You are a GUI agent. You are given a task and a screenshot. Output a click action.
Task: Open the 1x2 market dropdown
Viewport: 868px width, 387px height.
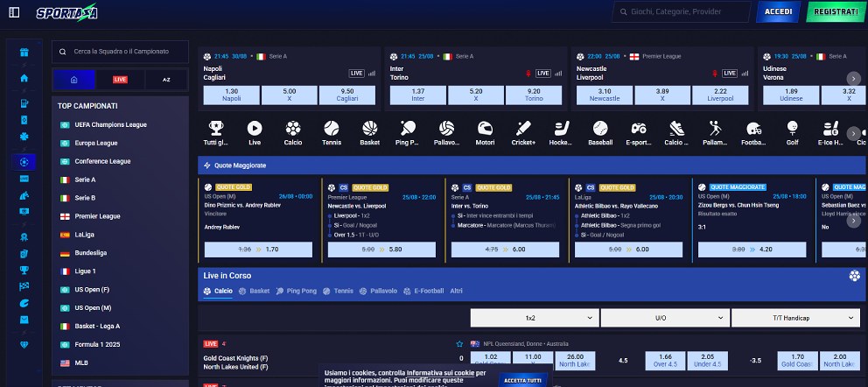point(531,318)
